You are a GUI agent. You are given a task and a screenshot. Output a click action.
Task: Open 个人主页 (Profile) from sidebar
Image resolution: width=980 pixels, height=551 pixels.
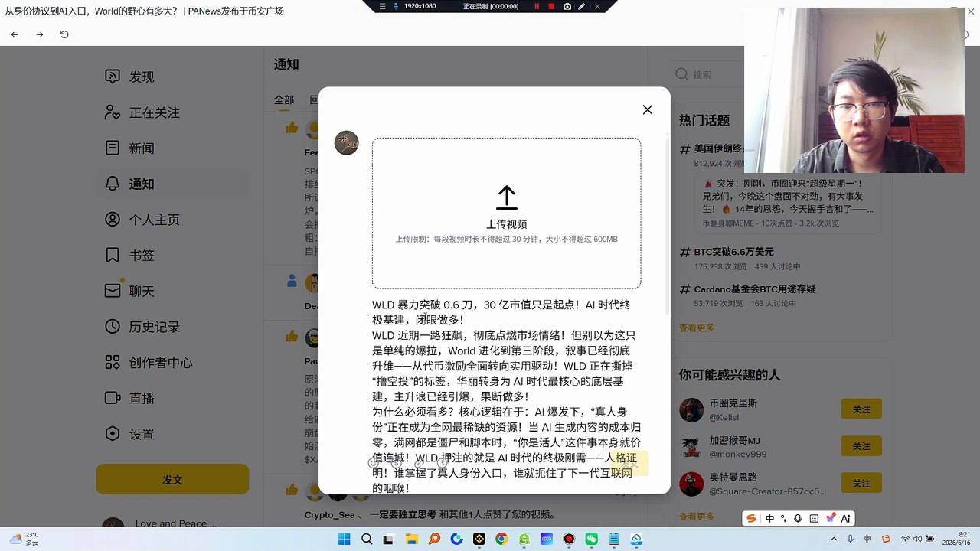point(172,220)
